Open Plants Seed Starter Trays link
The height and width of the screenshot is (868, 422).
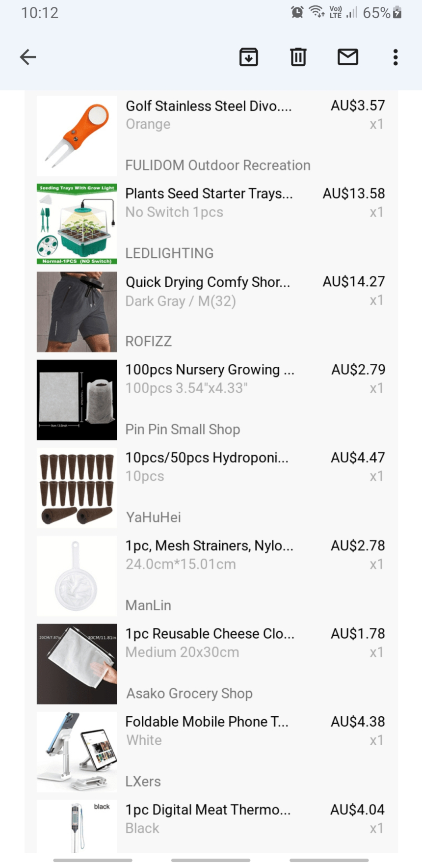point(209,194)
